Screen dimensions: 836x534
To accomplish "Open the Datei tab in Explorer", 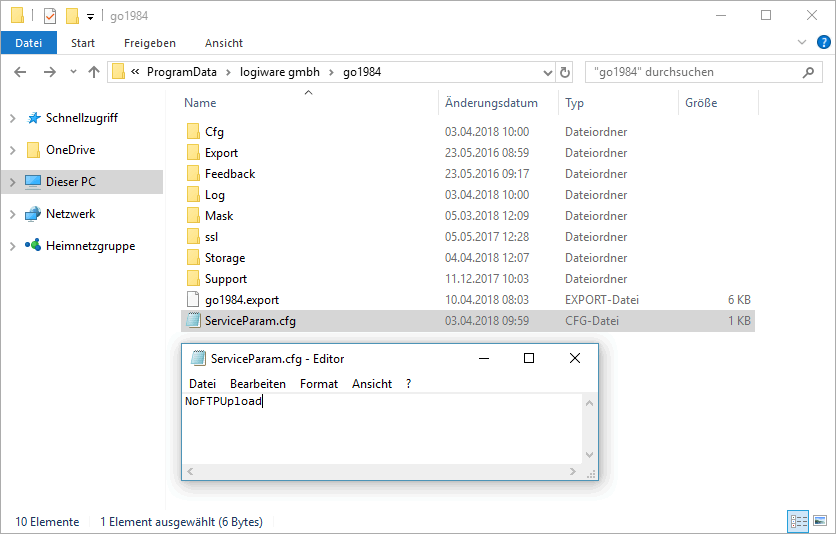I will 29,43.
